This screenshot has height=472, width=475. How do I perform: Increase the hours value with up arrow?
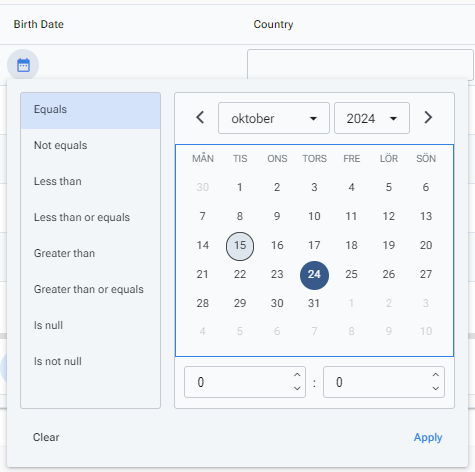(297, 375)
